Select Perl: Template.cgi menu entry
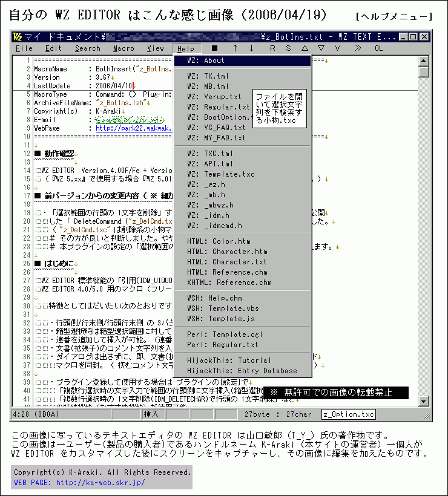 [243, 334]
